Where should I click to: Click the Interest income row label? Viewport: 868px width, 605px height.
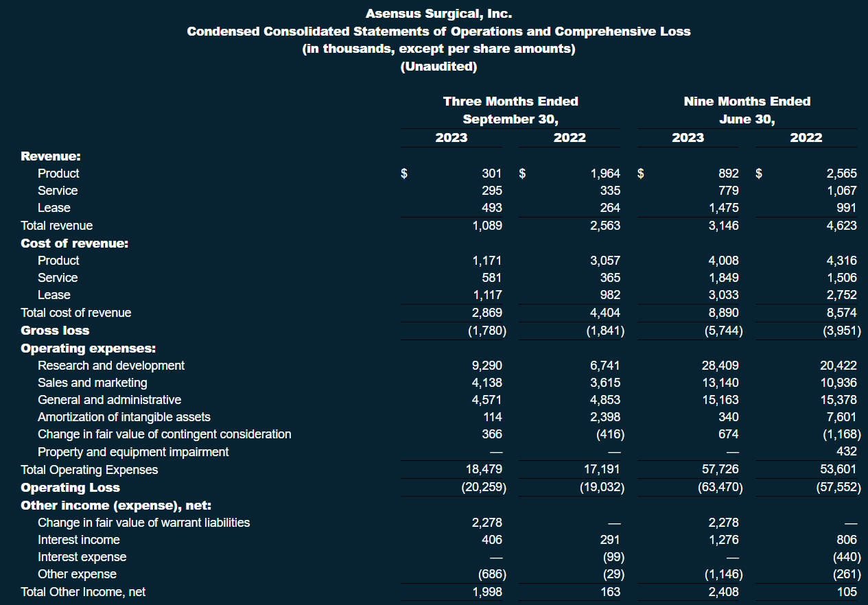[78, 540]
